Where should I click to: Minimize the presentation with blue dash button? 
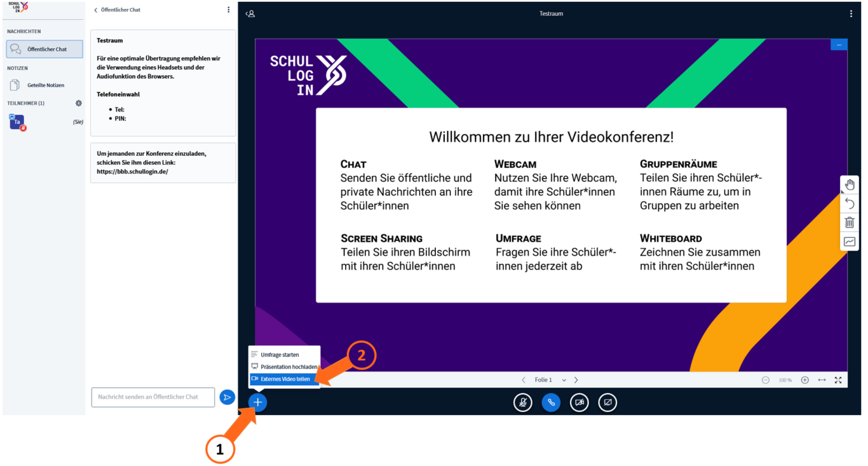tap(839, 45)
